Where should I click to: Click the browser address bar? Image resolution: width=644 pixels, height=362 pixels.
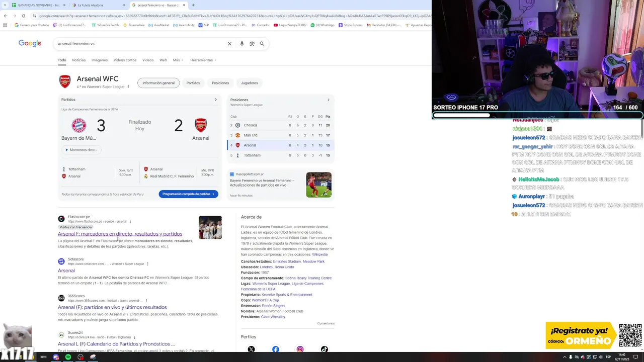(x=231, y=16)
